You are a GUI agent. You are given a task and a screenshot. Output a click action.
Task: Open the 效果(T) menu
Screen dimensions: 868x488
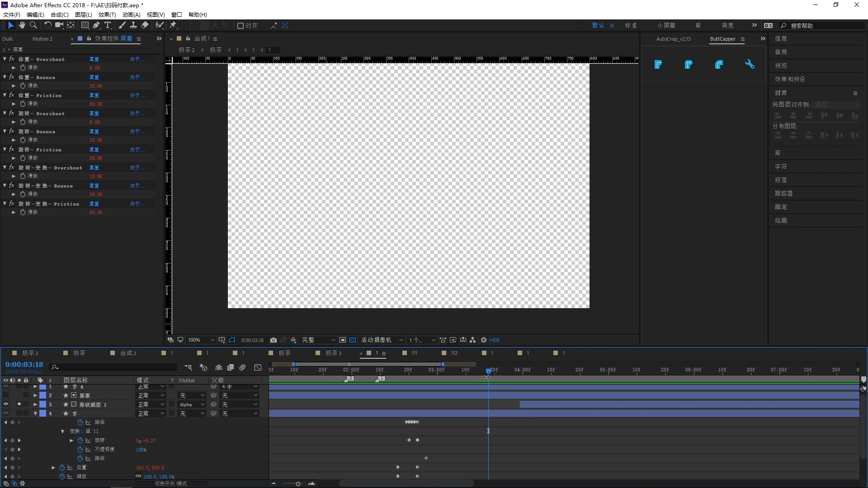[x=107, y=14]
